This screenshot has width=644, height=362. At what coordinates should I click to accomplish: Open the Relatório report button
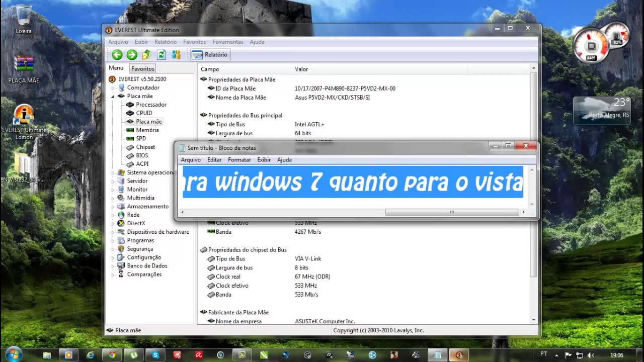(210, 55)
